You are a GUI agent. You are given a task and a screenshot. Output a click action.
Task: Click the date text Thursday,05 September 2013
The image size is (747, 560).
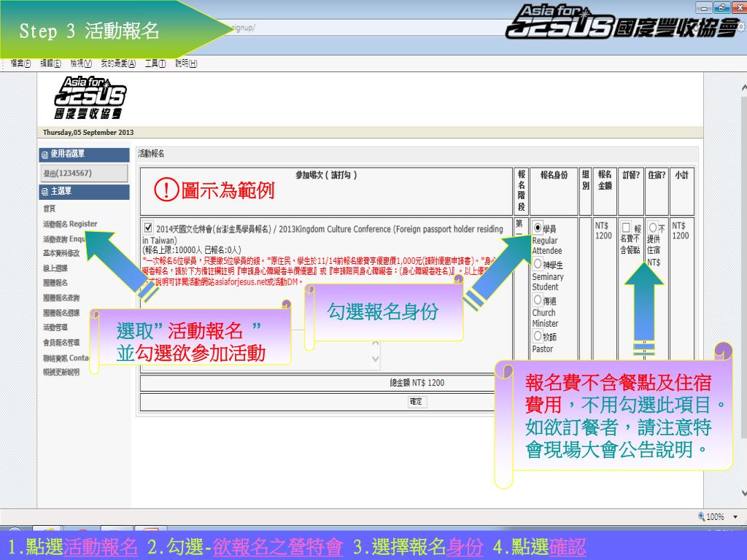88,133
